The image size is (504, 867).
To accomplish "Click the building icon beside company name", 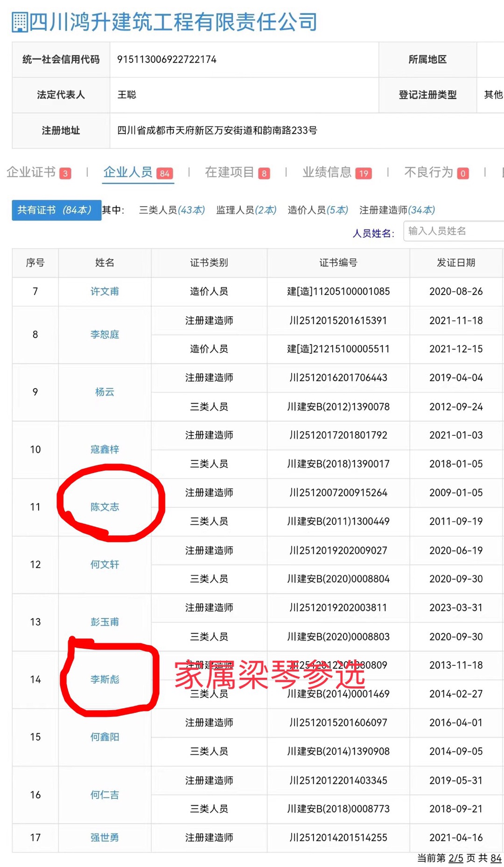I will 20,22.
